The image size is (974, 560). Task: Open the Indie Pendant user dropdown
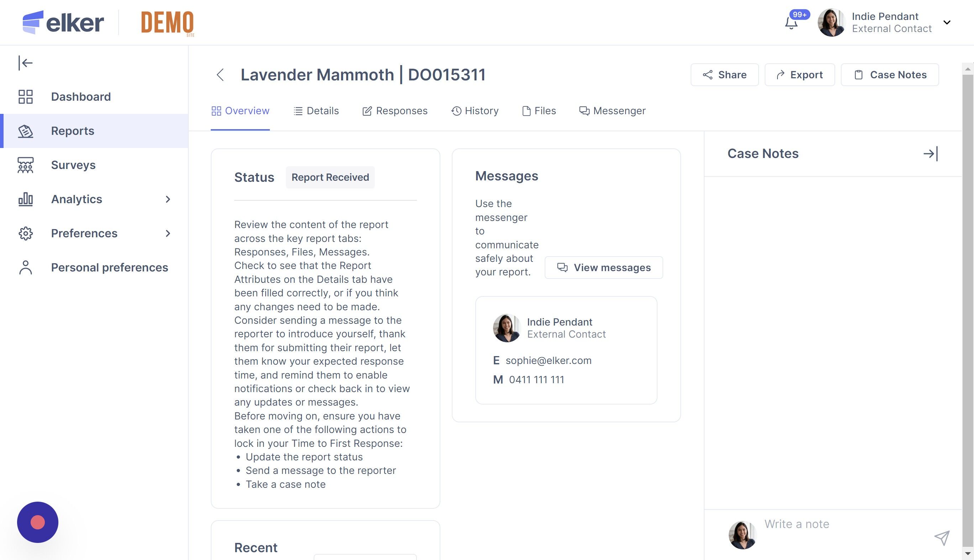click(x=947, y=22)
